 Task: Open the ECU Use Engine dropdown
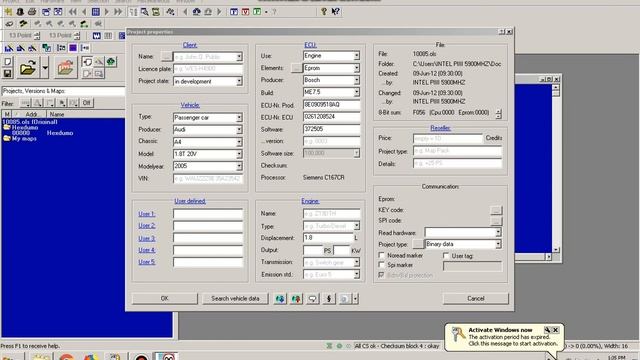click(357, 56)
